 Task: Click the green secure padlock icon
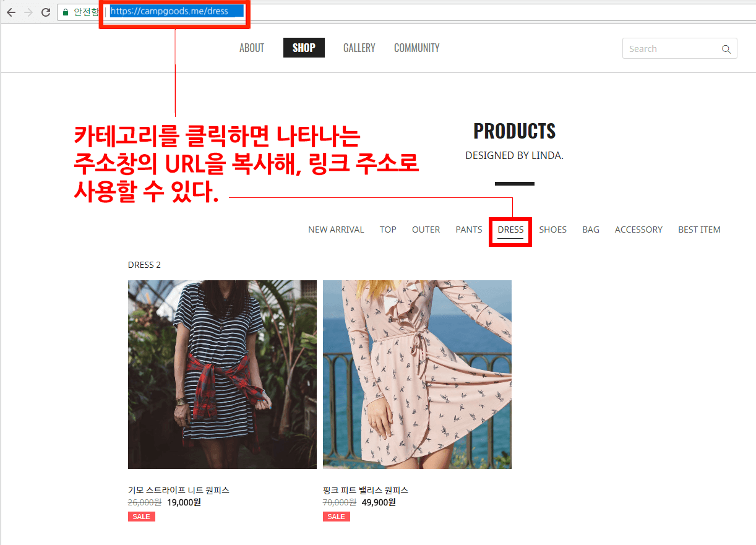[x=66, y=12]
